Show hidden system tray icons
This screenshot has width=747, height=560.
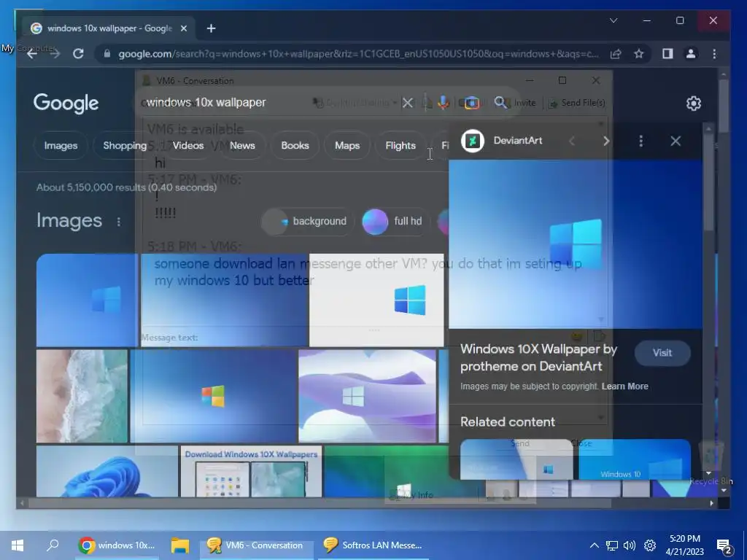[x=594, y=545]
